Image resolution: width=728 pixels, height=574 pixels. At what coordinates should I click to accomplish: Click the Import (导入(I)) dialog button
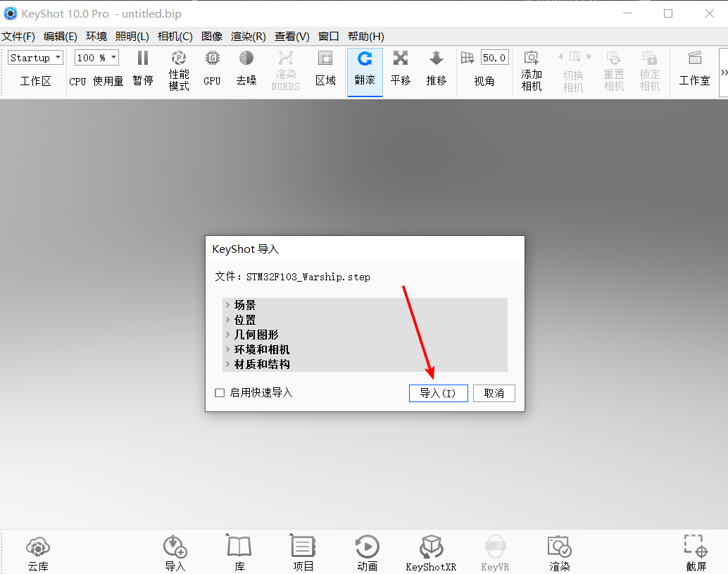(x=439, y=393)
